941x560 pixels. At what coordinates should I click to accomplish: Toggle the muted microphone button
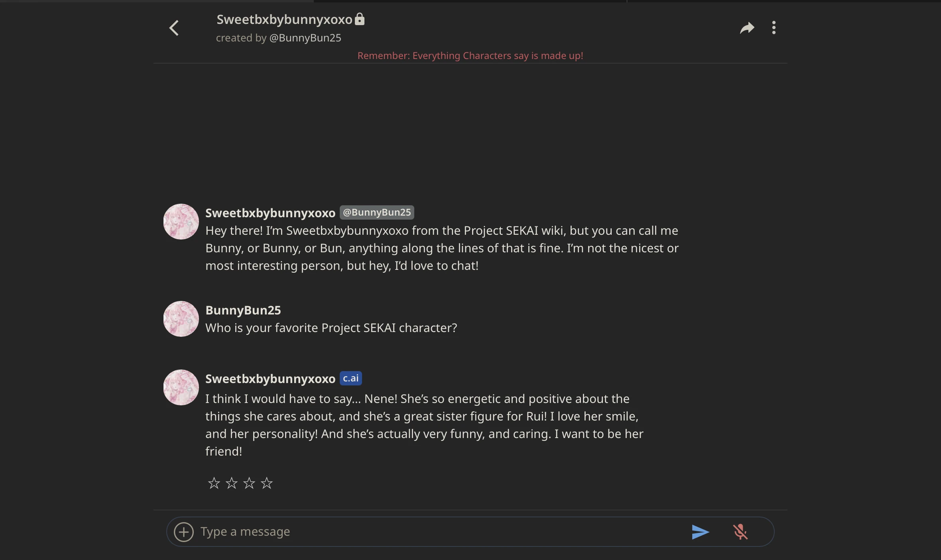point(740,532)
